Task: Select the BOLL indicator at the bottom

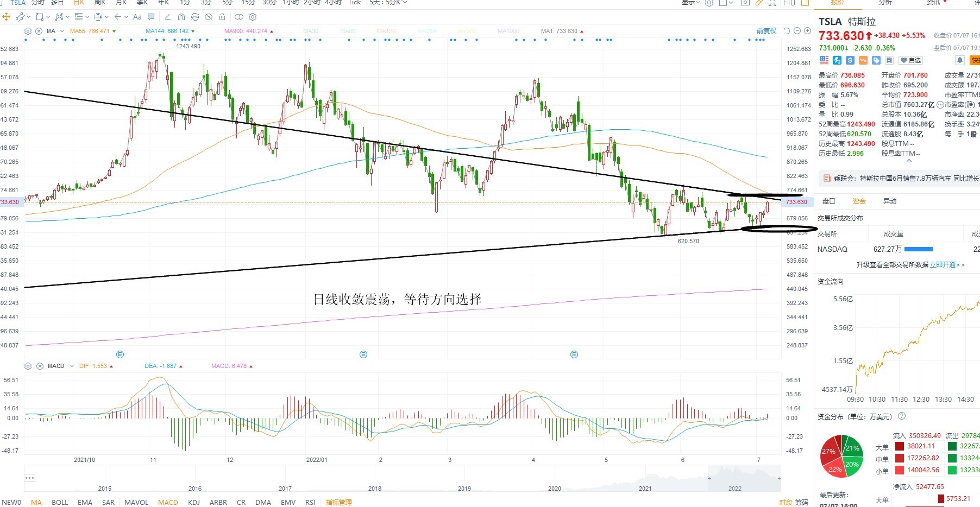Action: tap(60, 502)
